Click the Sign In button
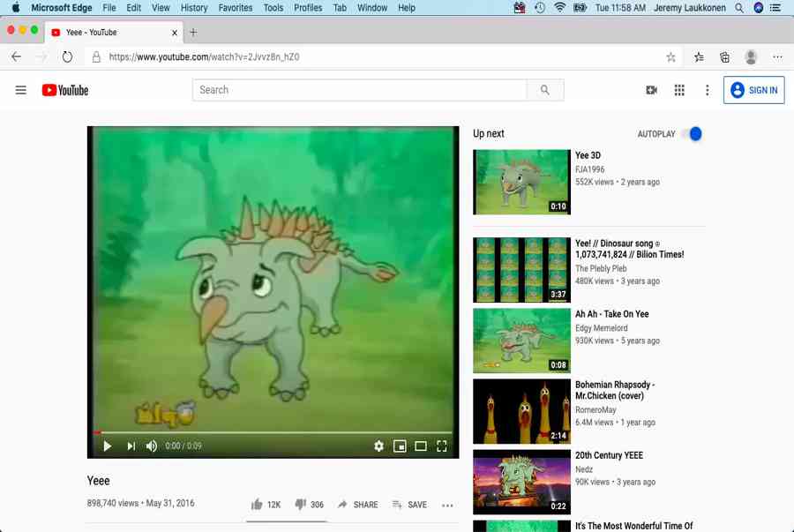Viewport: 794px width, 532px height. [753, 90]
